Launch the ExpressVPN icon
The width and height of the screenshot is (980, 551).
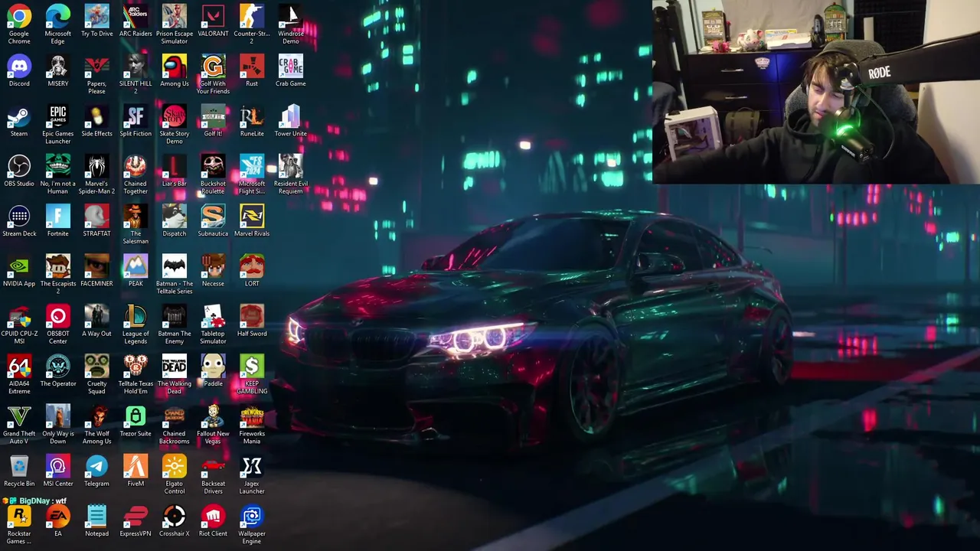[136, 521]
